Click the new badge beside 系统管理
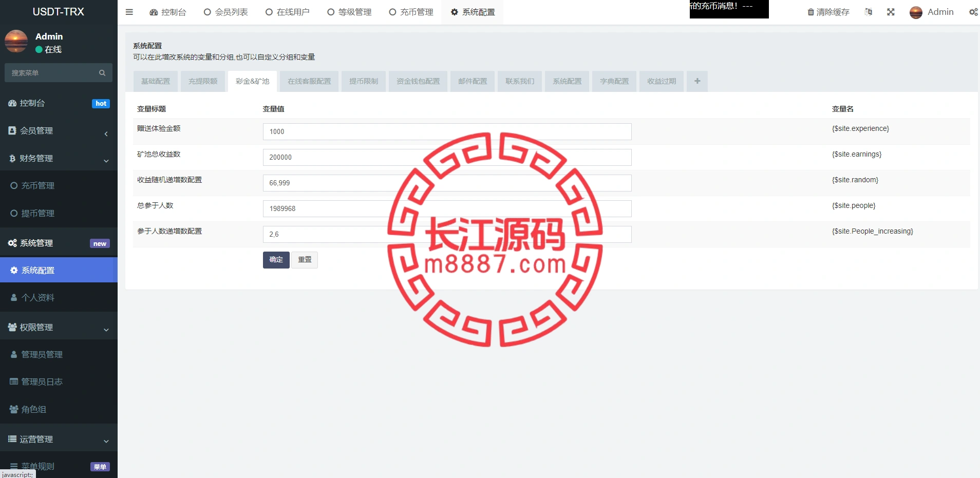The height and width of the screenshot is (478, 980). [x=100, y=244]
